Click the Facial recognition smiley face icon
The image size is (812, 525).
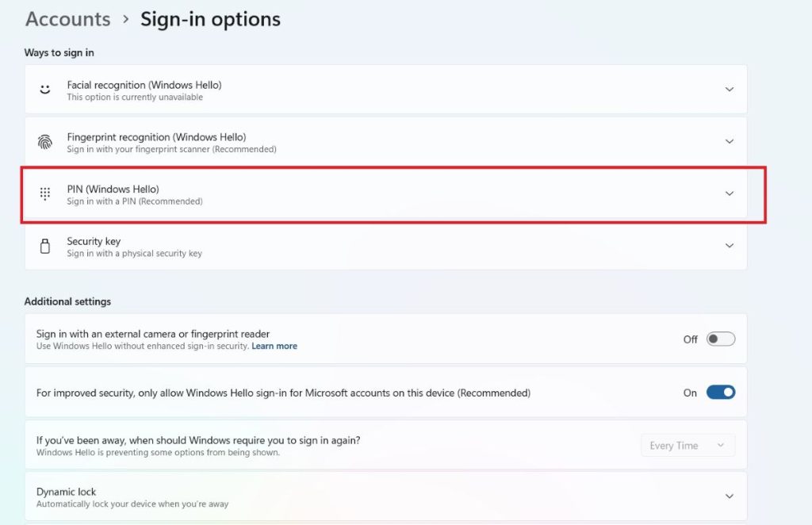click(x=45, y=90)
